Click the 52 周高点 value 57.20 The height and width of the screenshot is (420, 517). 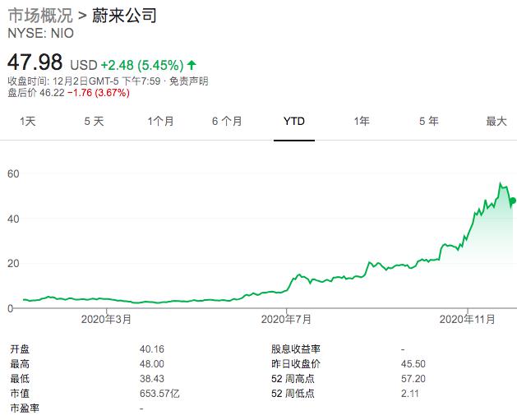pos(413,378)
